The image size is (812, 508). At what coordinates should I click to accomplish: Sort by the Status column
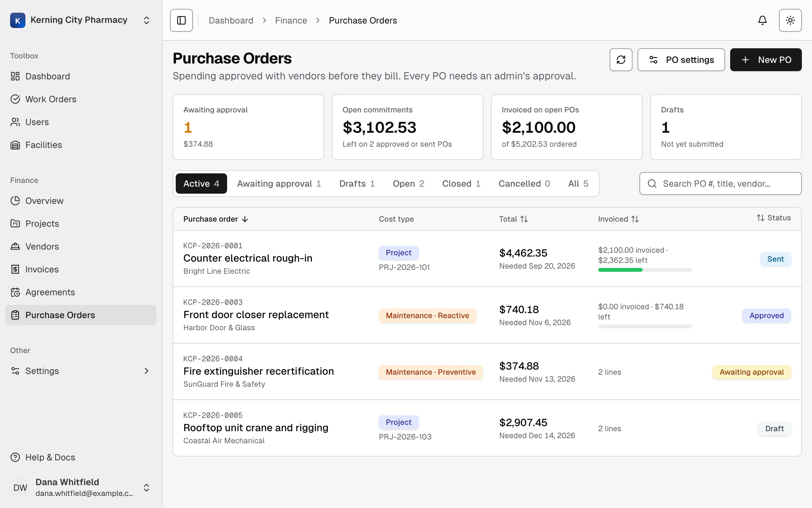tap(774, 218)
